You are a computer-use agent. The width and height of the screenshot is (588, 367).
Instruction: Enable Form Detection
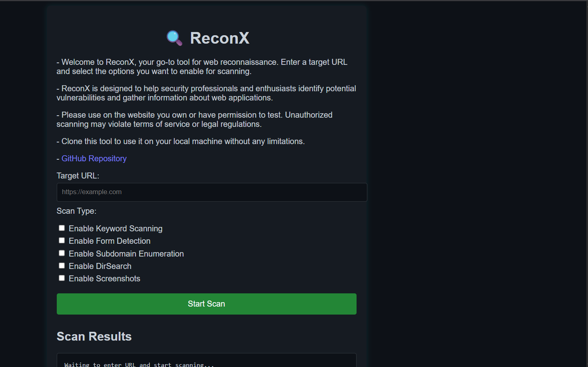[x=62, y=240]
